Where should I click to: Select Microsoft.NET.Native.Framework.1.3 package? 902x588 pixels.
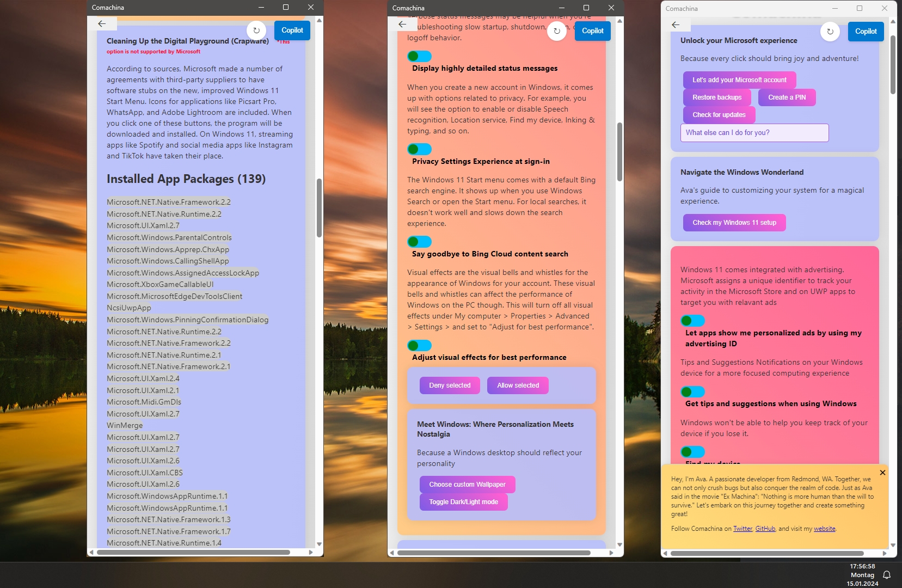pyautogui.click(x=169, y=519)
